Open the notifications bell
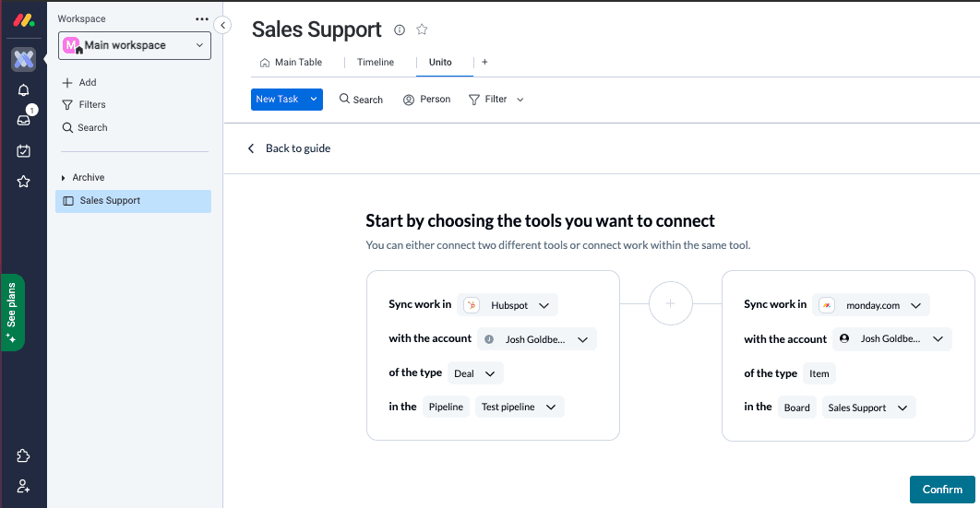Screen dimensions: 980x508 point(23,89)
